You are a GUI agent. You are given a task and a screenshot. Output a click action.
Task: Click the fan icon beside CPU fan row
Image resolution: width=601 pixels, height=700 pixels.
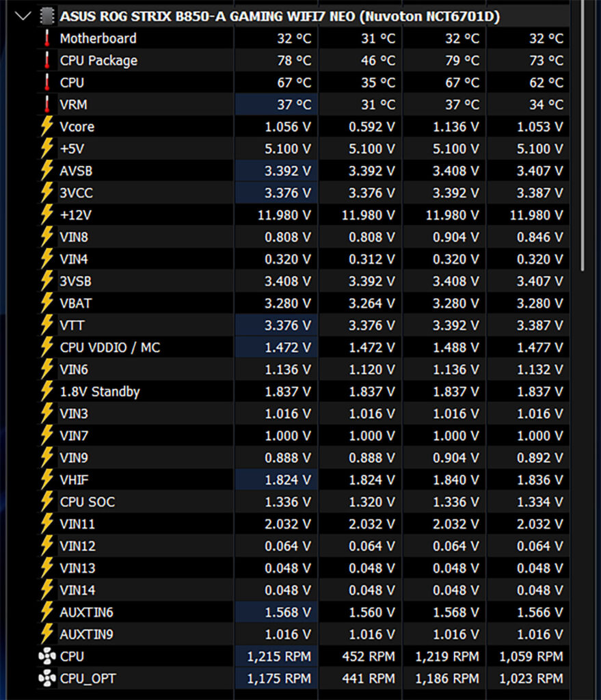point(46,656)
